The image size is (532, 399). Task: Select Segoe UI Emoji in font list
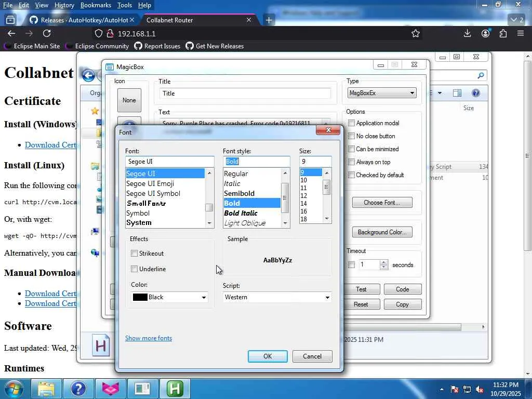tap(165, 183)
